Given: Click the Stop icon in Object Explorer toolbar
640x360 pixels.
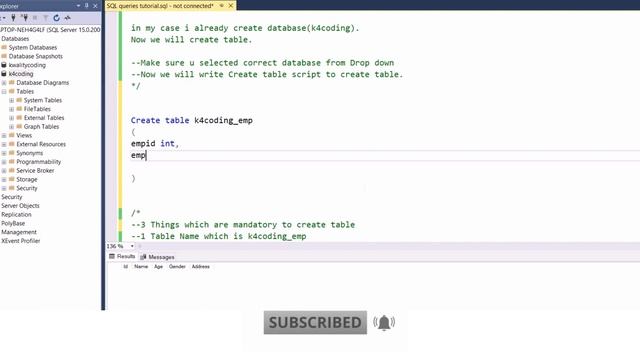Looking at the screenshot, I should (x=35, y=18).
